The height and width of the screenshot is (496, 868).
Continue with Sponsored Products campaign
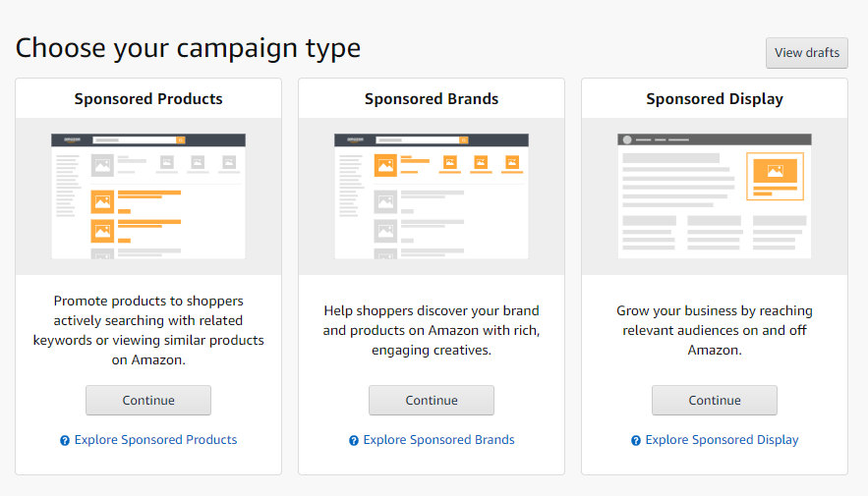(148, 401)
